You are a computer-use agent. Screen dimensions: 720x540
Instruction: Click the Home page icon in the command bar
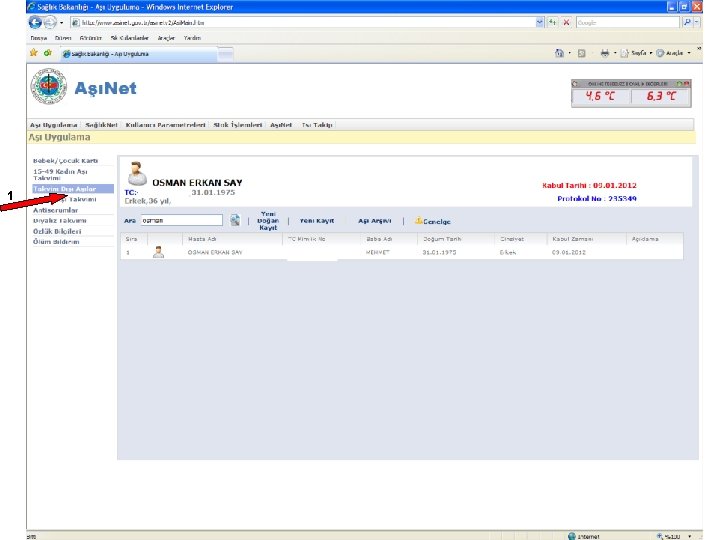[559, 53]
